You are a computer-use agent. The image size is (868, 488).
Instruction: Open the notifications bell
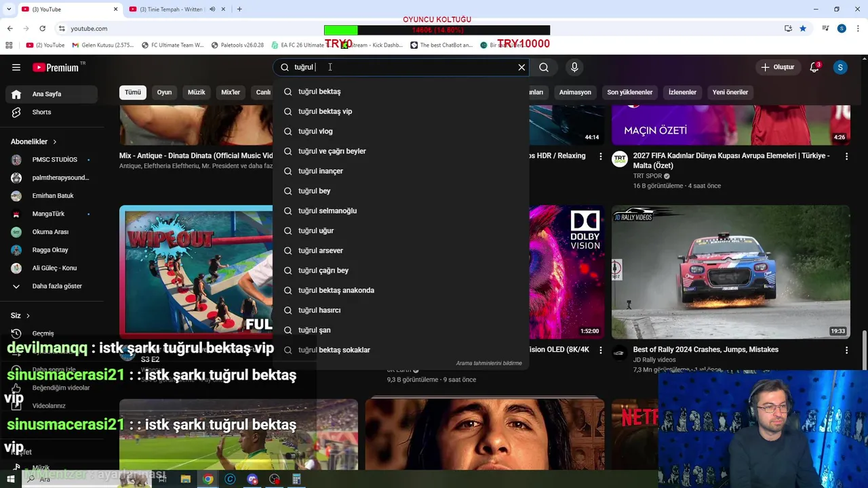click(x=814, y=67)
